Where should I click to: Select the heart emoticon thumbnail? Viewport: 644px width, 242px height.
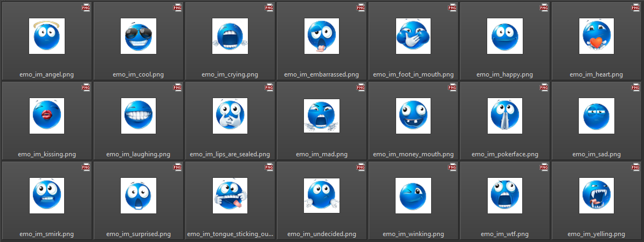[597, 36]
